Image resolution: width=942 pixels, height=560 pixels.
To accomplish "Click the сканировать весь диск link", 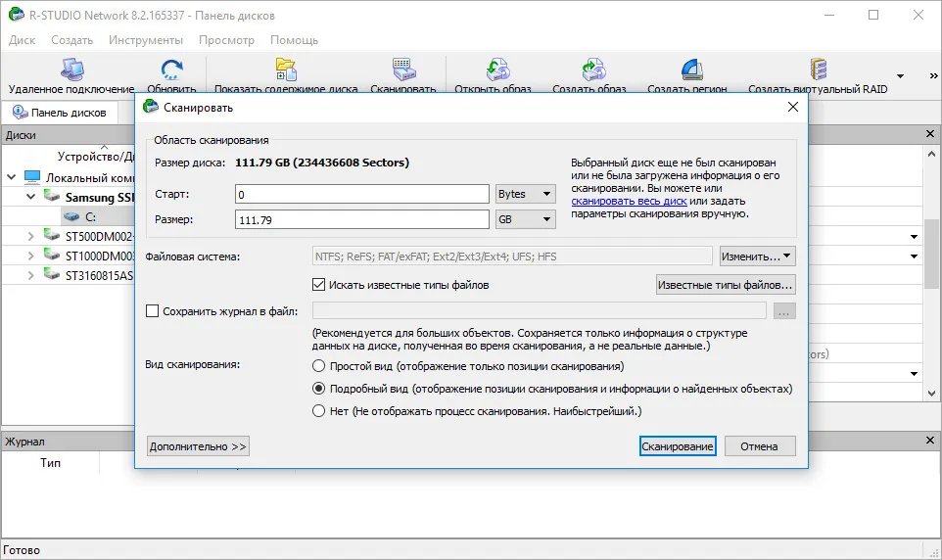I will [629, 202].
